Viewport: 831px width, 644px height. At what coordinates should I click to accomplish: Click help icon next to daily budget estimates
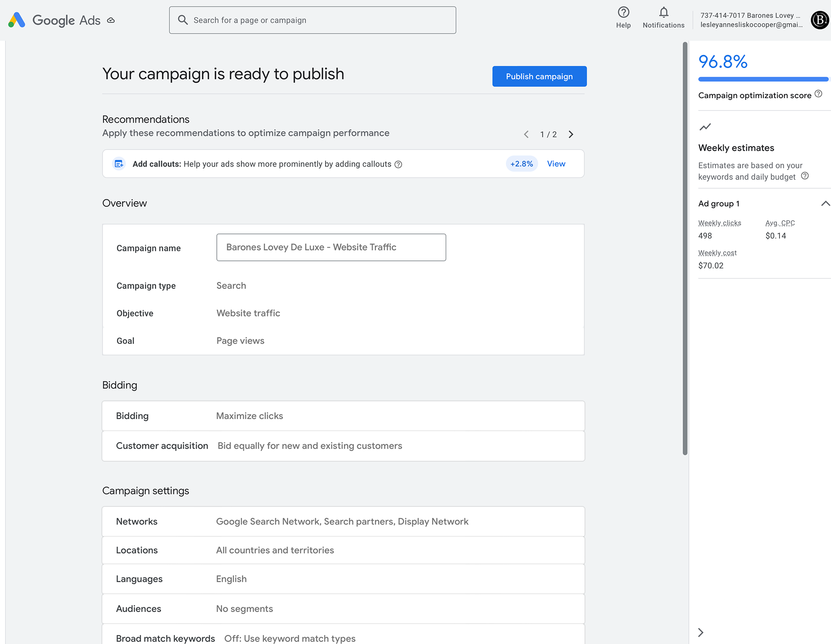[805, 176]
